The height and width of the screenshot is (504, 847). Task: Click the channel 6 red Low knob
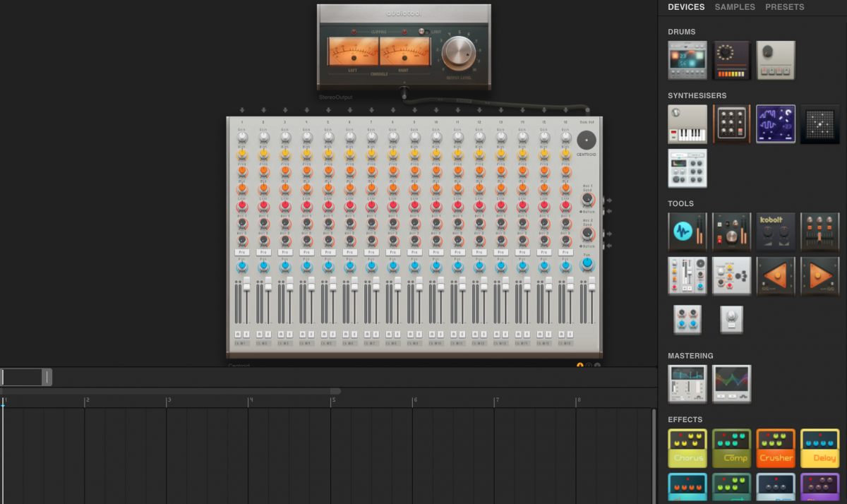350,205
